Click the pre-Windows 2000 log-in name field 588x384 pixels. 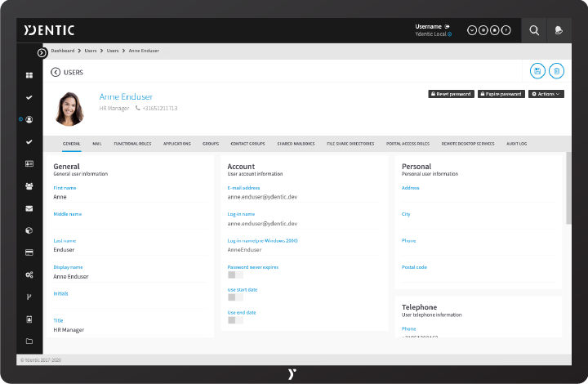[x=304, y=250]
